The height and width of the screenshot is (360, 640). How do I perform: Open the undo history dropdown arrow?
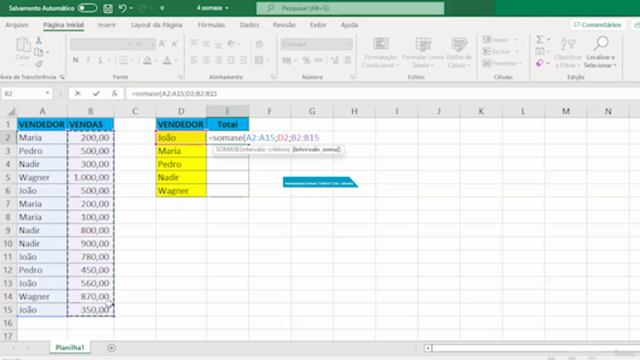click(x=131, y=8)
